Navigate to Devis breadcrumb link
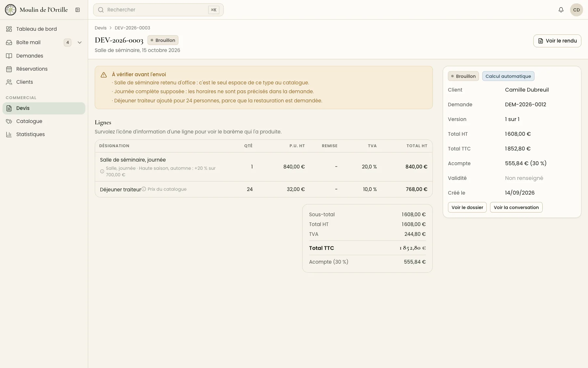The image size is (588, 368). pos(101,28)
